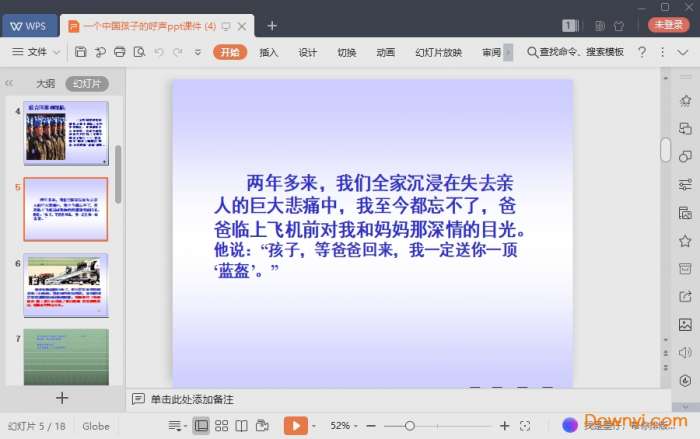Viewport: 700px width, 439px height.
Task: Click the save icon in the quick toolbar
Action: click(80, 52)
